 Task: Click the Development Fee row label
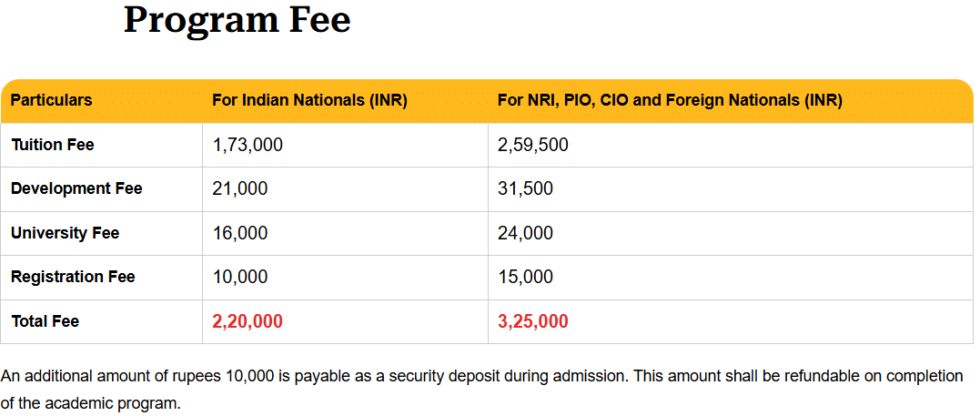(x=76, y=188)
